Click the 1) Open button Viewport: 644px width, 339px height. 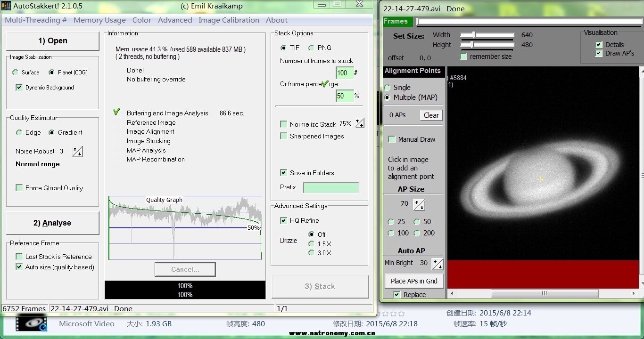coord(52,41)
